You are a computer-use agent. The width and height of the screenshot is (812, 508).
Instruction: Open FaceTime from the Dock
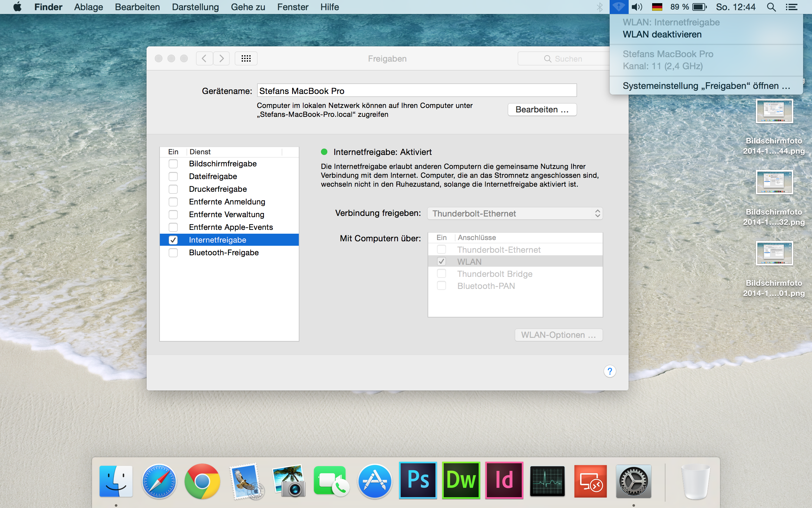point(331,481)
